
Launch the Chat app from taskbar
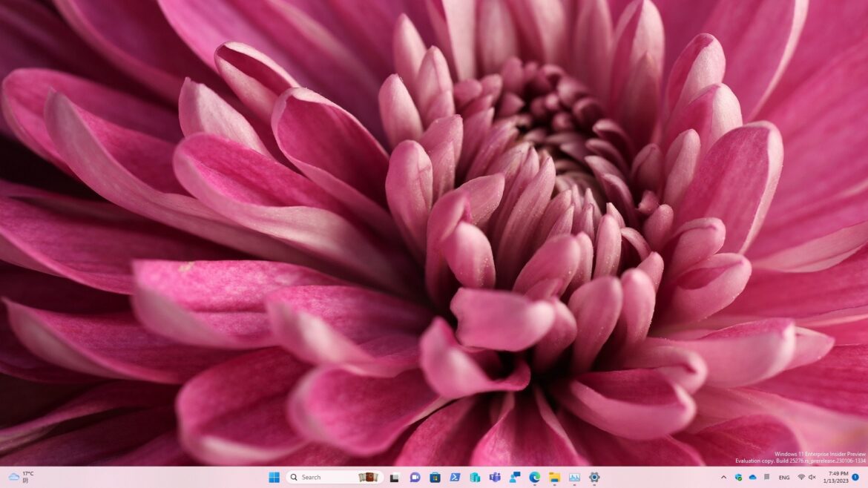pyautogui.click(x=415, y=477)
